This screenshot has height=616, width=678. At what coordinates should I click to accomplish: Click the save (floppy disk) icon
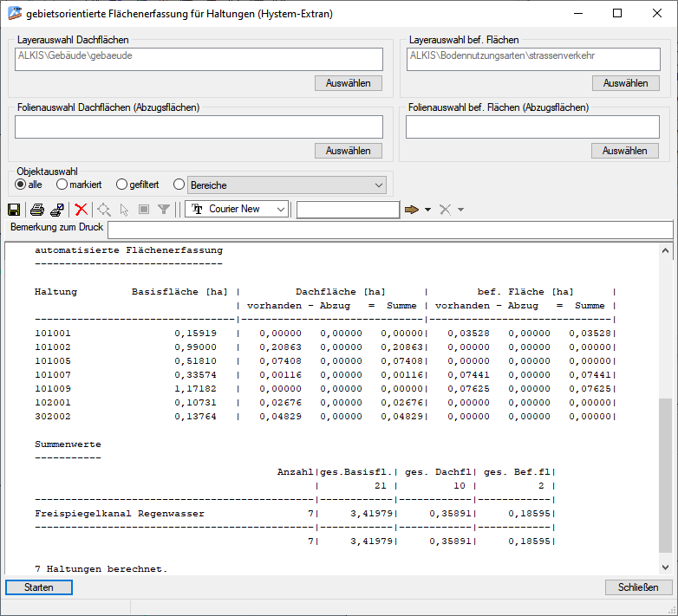(x=14, y=210)
